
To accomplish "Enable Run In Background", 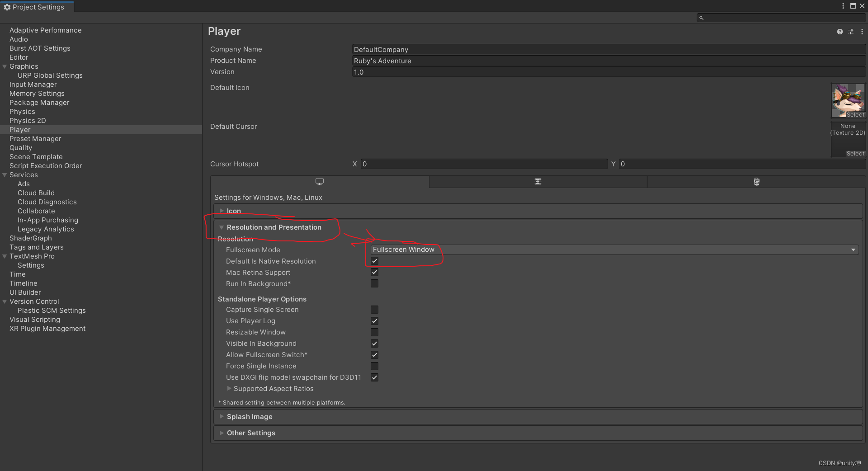I will (x=374, y=283).
